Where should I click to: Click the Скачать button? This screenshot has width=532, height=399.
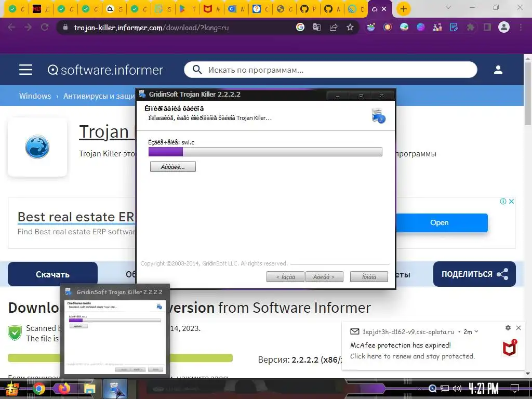point(52,274)
